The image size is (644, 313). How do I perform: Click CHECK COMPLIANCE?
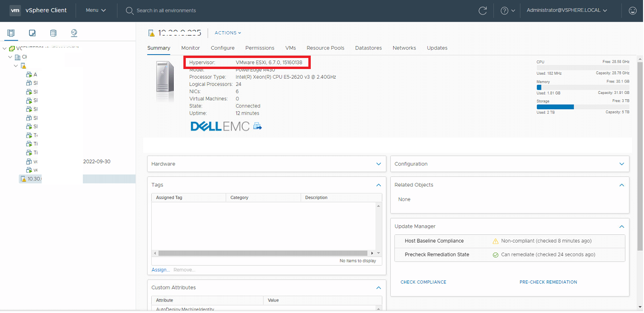coord(423,282)
